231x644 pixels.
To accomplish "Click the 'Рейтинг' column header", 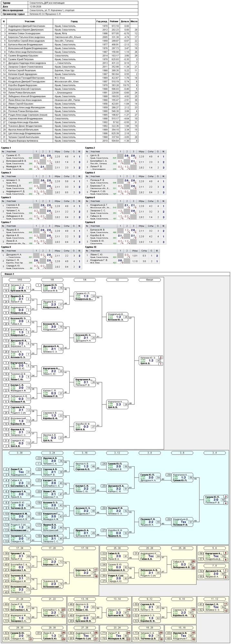I will pyautogui.click(x=114, y=21).
